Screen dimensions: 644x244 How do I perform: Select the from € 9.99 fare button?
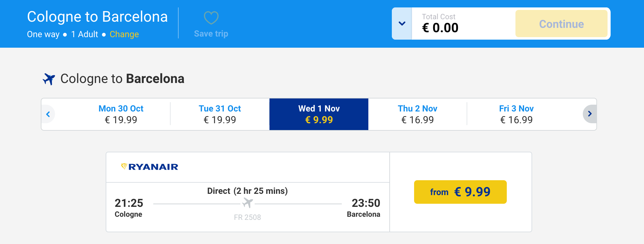460,192
